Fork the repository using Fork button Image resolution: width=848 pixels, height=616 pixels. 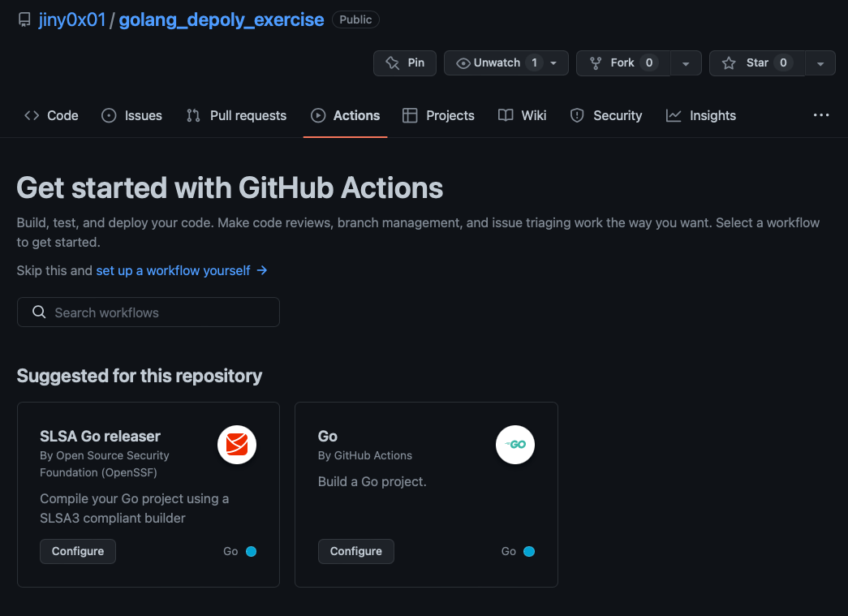click(623, 63)
